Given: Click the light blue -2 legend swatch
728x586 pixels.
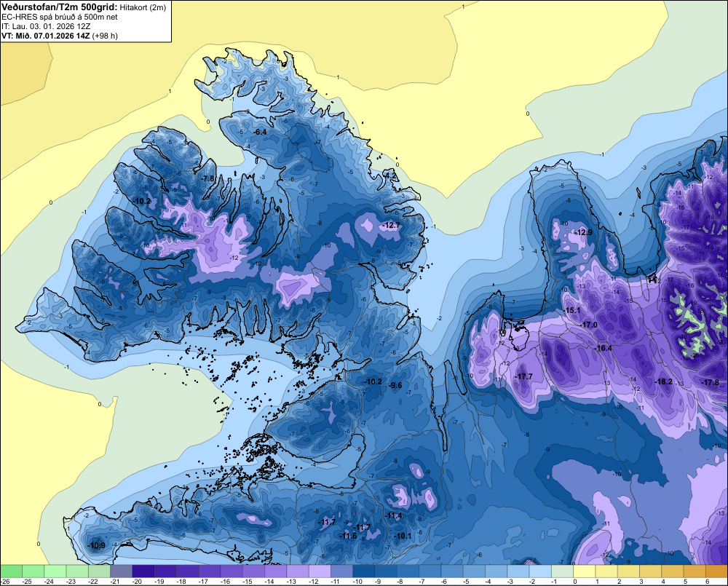Looking at the screenshot, I should (540, 571).
